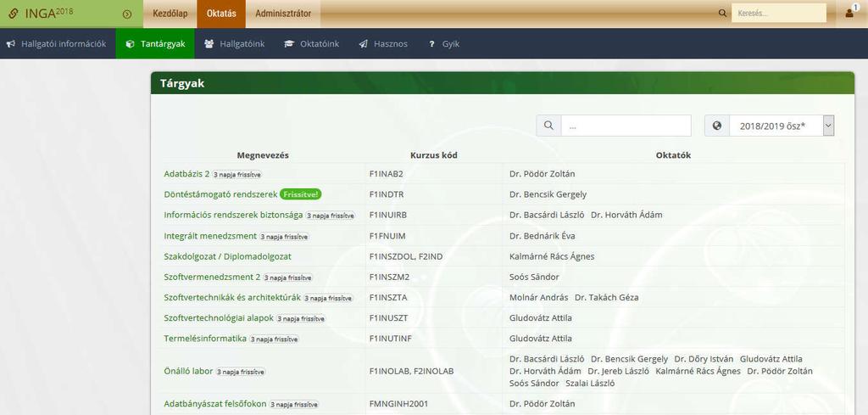The height and width of the screenshot is (415, 868).
Task: Open Szakdolgozat / Diplomadolgozat link
Action: 227,256
